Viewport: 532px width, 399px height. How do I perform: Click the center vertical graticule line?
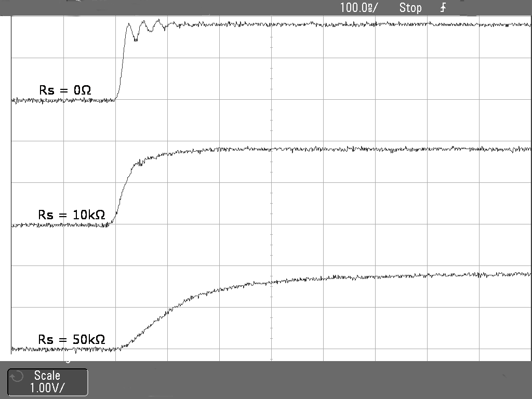click(x=271, y=187)
